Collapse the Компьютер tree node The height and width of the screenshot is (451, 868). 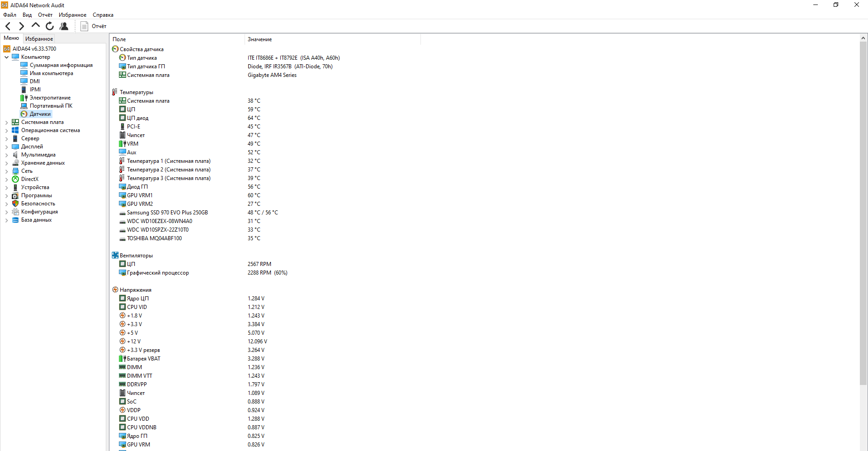click(x=6, y=57)
